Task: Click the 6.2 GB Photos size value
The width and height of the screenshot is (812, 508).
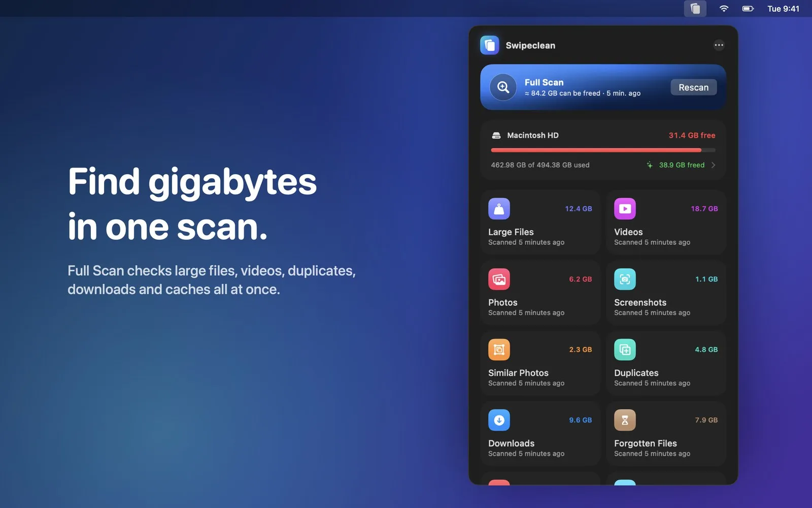Action: click(581, 279)
